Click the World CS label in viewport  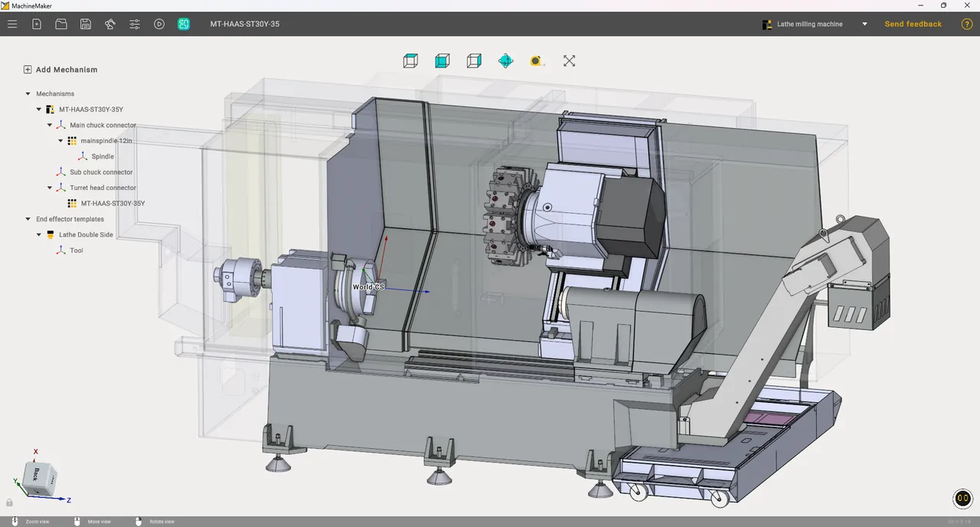pos(368,287)
